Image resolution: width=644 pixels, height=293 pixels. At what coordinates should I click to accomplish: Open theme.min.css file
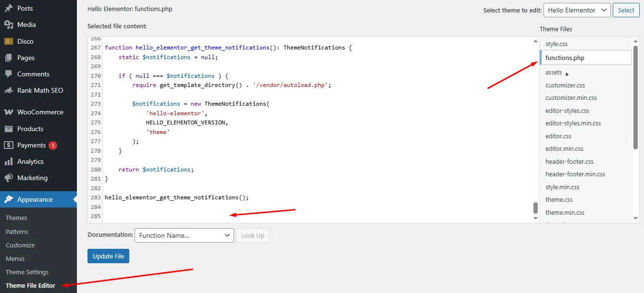point(565,212)
